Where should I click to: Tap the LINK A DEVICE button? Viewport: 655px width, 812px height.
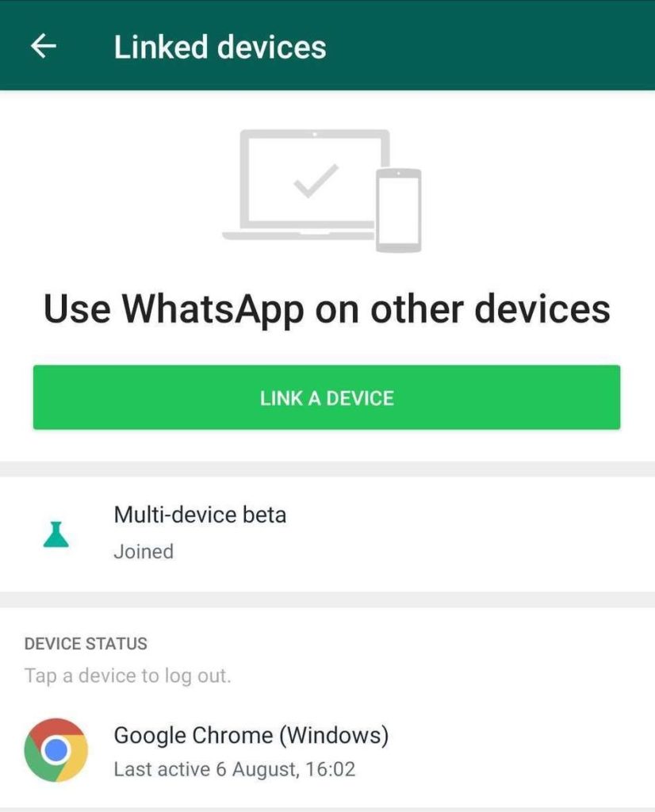327,397
